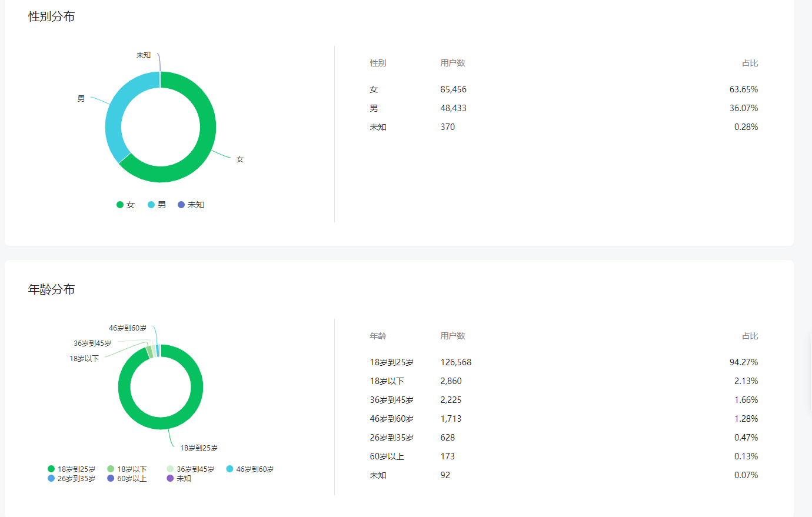Toggle the purple 未知 age legend entry
The height and width of the screenshot is (517, 812).
(x=179, y=478)
